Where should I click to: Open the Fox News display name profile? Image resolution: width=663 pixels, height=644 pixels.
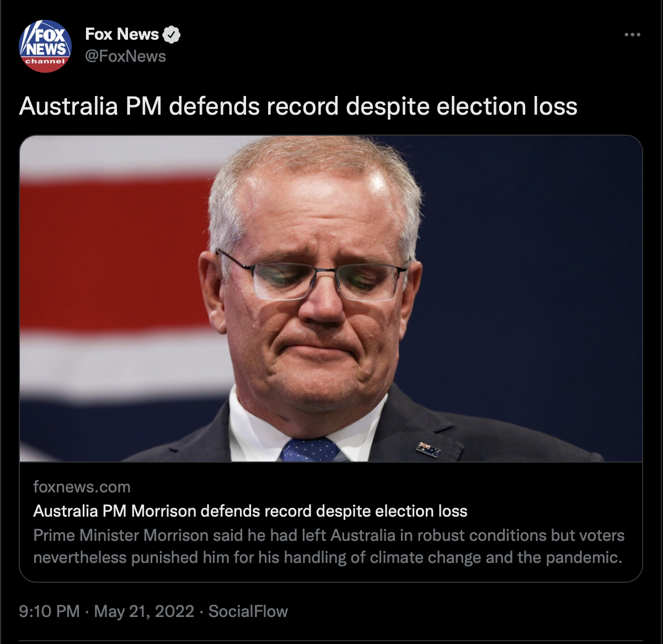click(122, 34)
